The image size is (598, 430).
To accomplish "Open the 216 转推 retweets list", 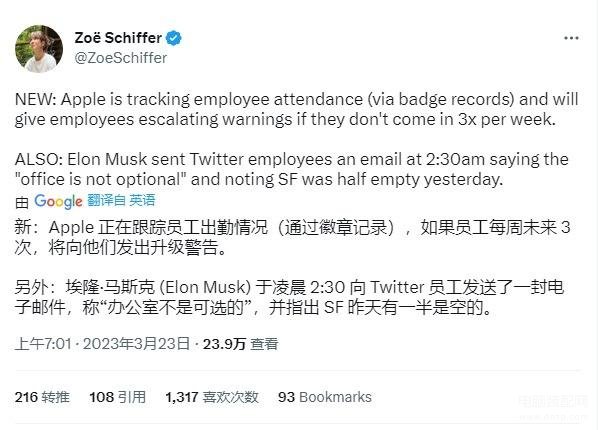I will pos(42,397).
